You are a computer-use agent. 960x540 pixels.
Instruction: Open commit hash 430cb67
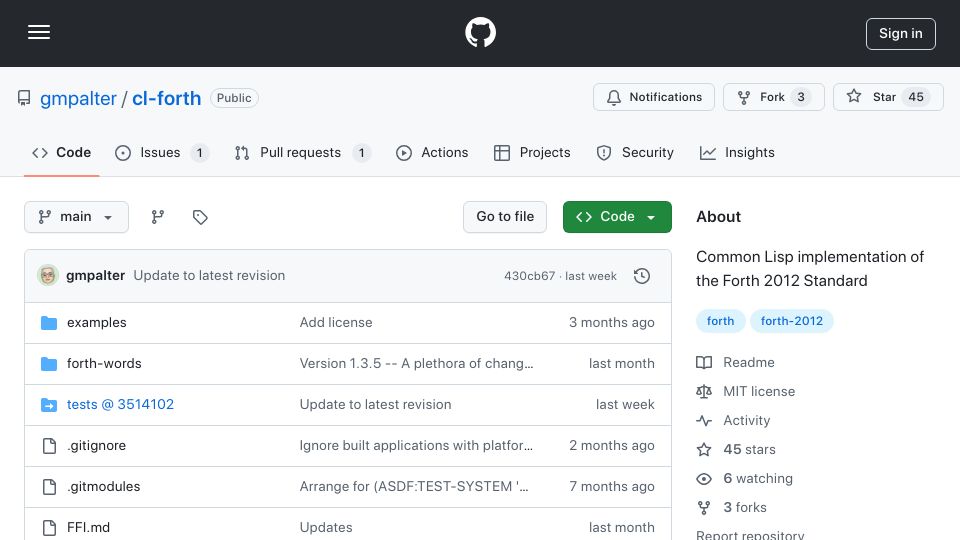529,276
